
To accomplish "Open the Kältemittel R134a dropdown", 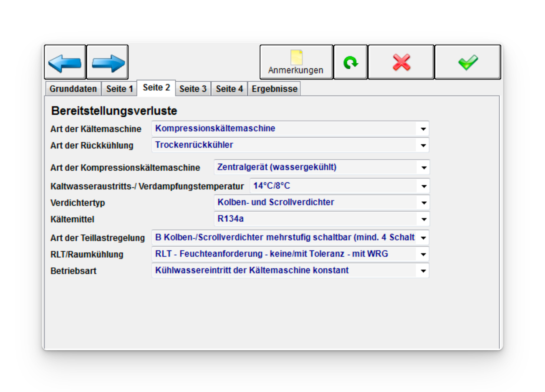I will coord(424,219).
